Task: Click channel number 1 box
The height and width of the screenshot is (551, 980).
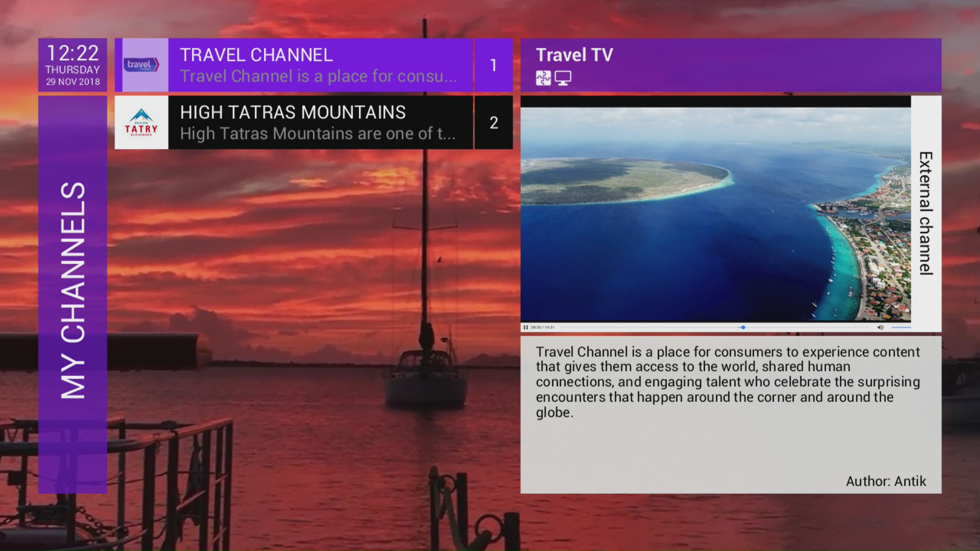Action: (494, 65)
